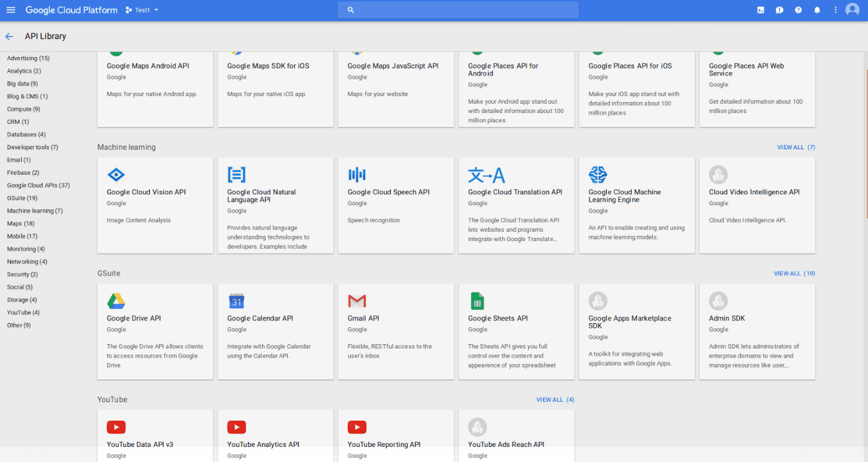Choose Other (9) category
The height and width of the screenshot is (462, 868).
tap(19, 326)
